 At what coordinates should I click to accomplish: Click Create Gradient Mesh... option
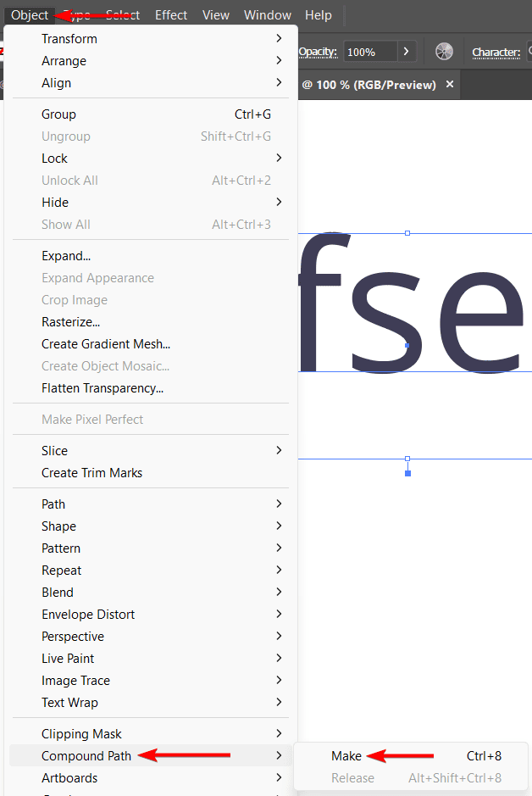[x=106, y=344]
